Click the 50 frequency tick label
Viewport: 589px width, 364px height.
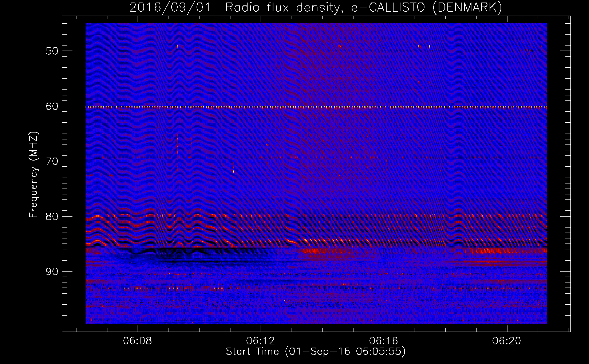tap(52, 51)
